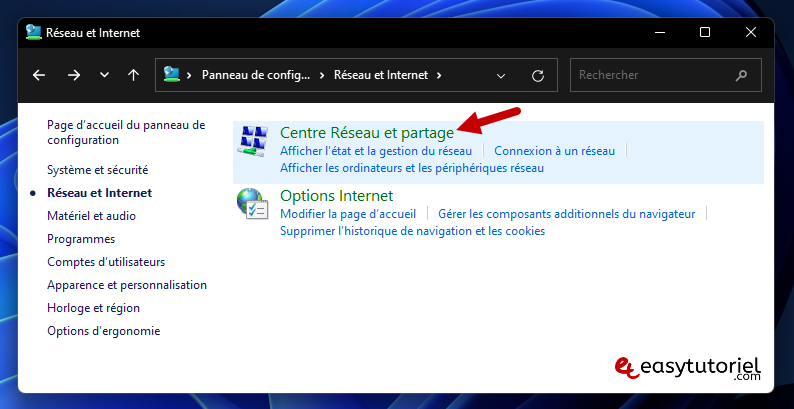Expand chevron after Réseau et Internet breadcrumb
The image size is (794, 409).
[x=439, y=75]
